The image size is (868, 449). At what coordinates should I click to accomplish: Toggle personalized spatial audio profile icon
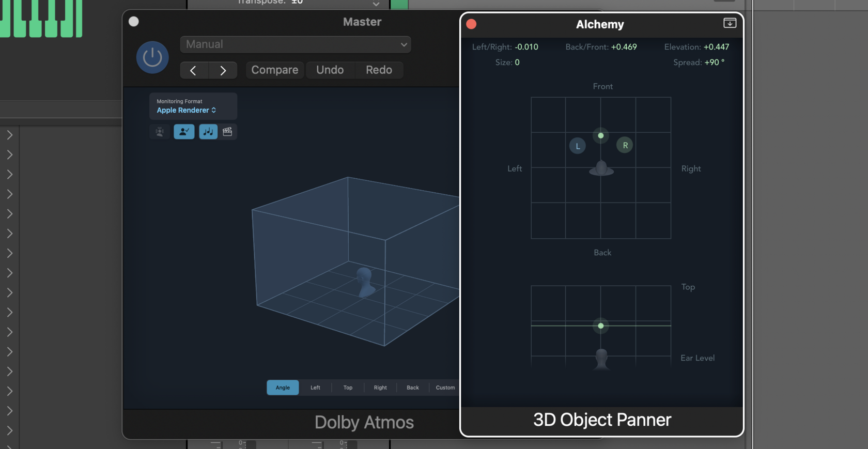tap(184, 132)
